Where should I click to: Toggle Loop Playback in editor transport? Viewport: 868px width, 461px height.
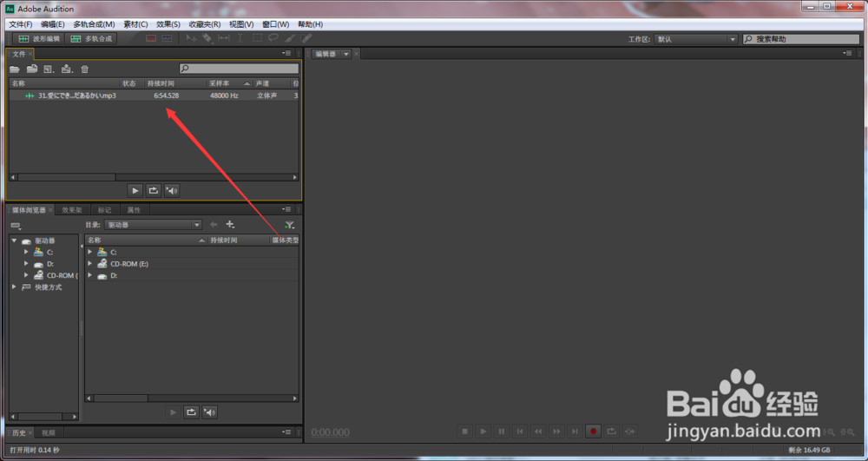[x=612, y=431]
